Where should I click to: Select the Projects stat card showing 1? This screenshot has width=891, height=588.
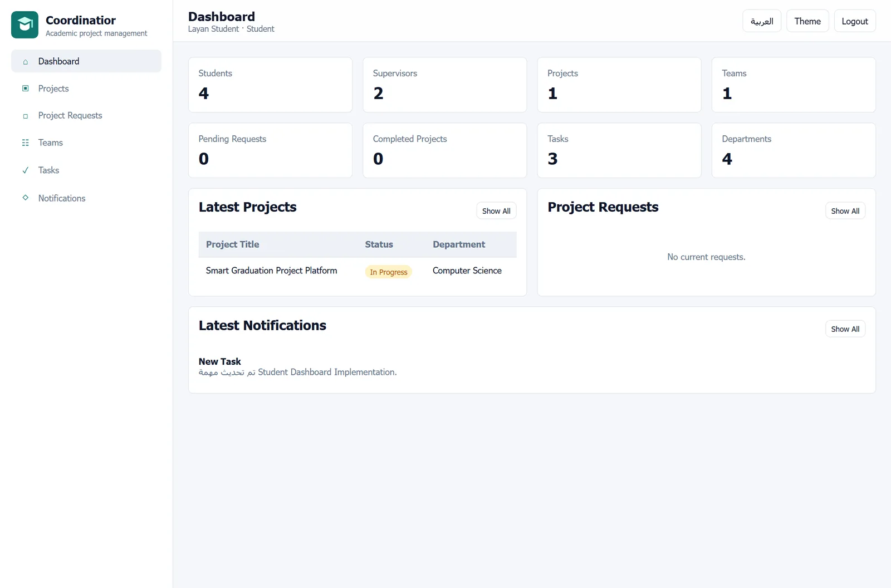click(x=619, y=85)
